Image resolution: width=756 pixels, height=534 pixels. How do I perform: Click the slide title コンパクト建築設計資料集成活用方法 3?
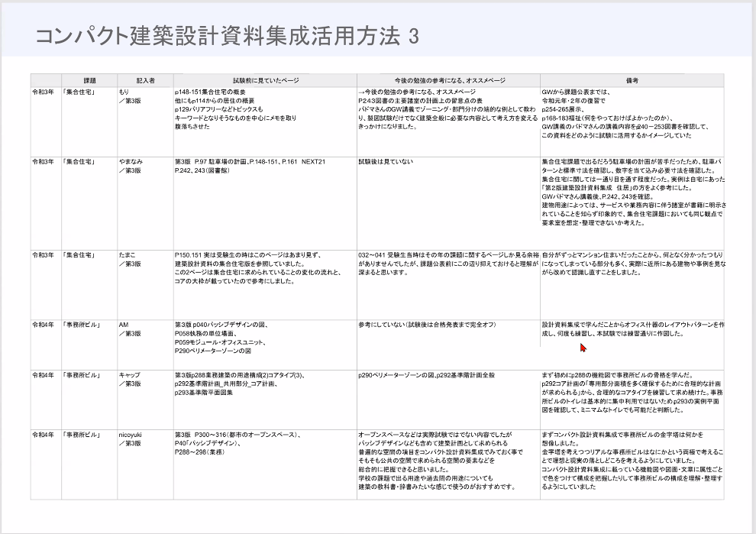click(x=227, y=36)
